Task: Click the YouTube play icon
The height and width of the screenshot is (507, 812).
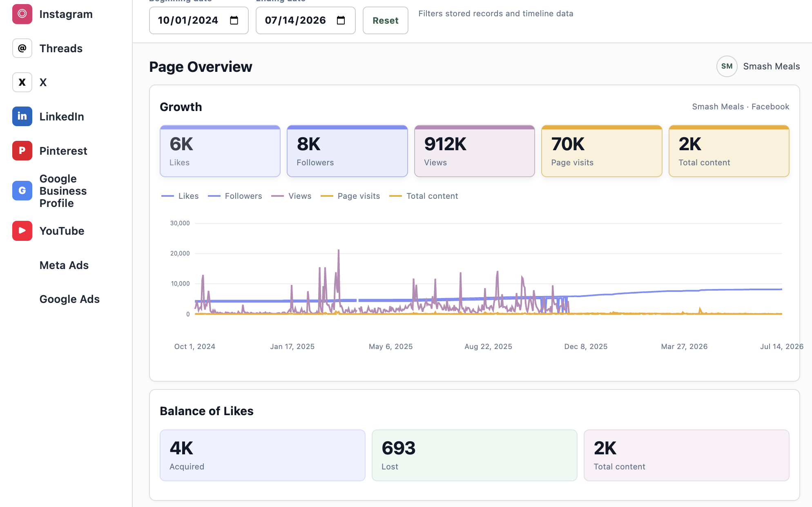Action: tap(22, 231)
